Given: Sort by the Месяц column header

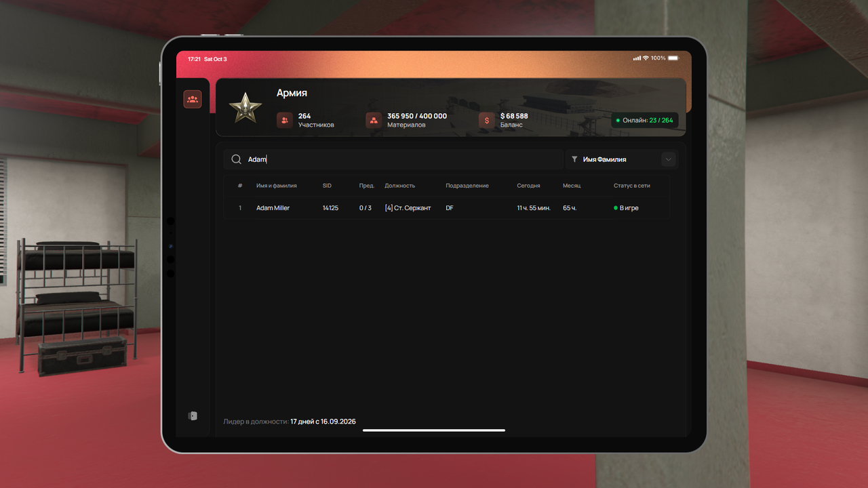Looking at the screenshot, I should click(572, 186).
